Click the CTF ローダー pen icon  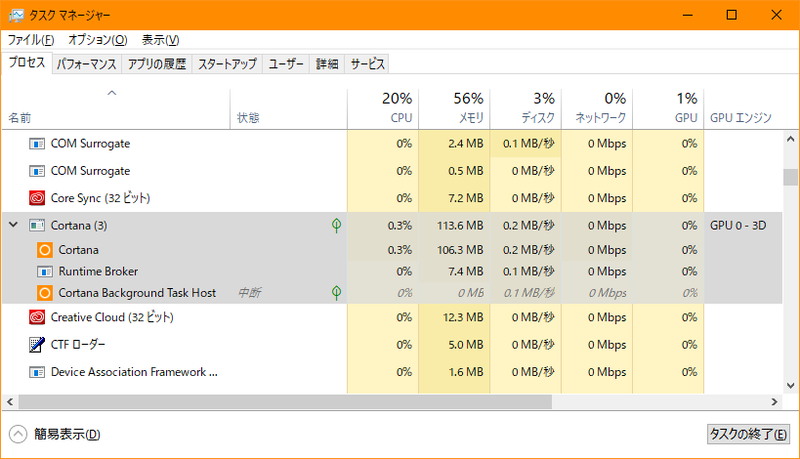coord(37,345)
